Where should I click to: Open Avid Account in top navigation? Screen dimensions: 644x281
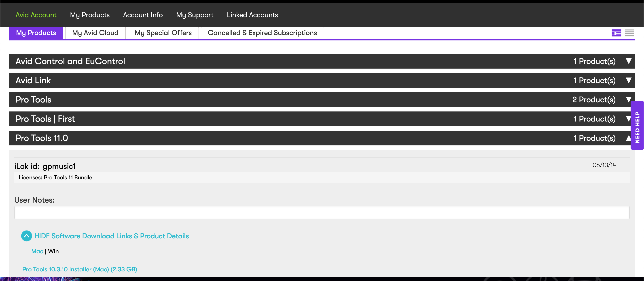[x=36, y=15]
